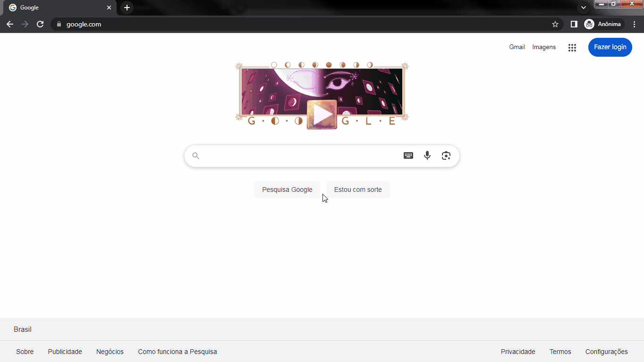Expand the tab search chevron
The width and height of the screenshot is (644, 362).
[584, 8]
